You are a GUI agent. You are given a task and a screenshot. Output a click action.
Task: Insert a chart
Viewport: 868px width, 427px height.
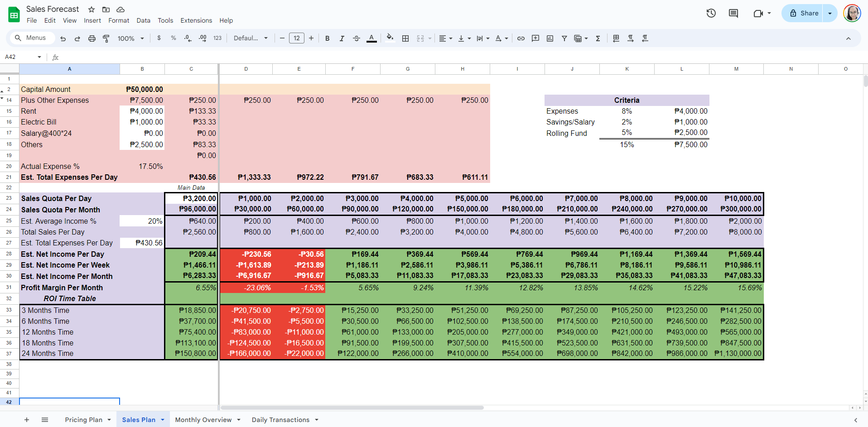pyautogui.click(x=550, y=38)
